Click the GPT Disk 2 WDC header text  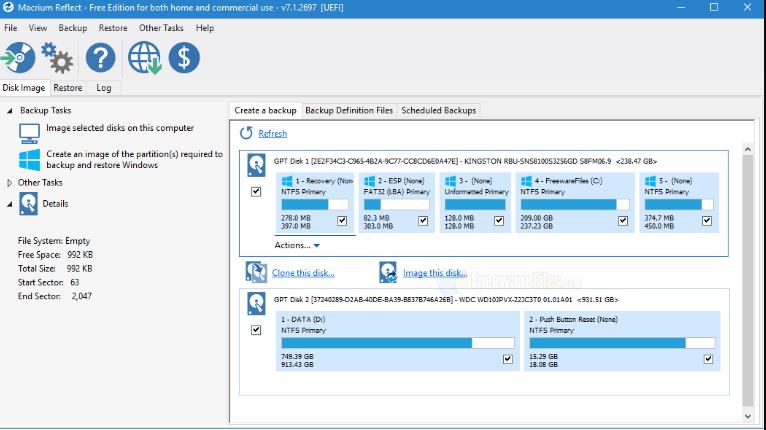[446, 300]
